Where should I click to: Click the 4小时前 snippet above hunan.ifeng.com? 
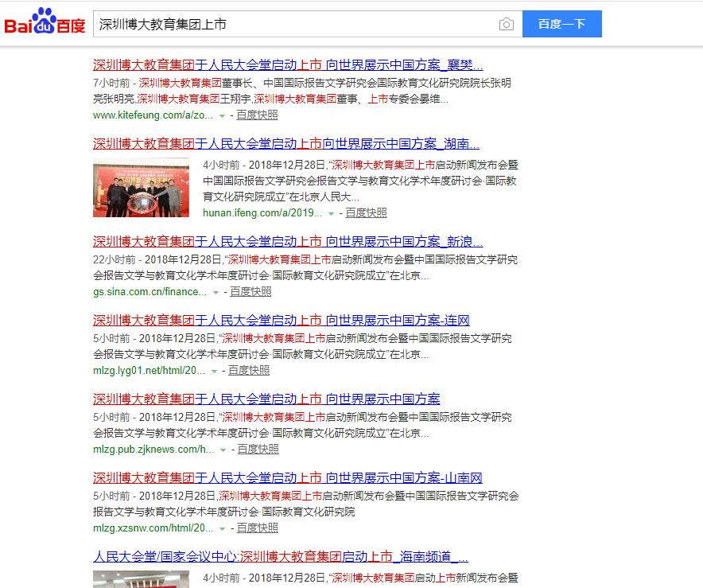tap(360, 181)
